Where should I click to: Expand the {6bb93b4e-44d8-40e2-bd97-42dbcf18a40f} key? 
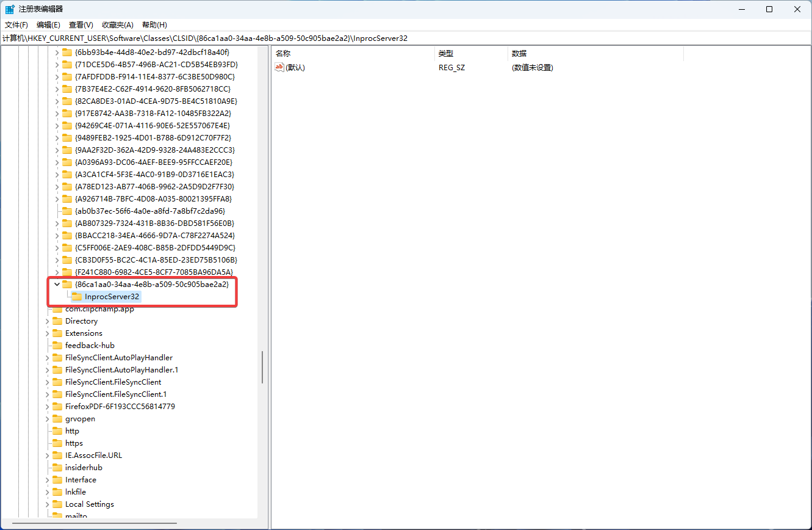pyautogui.click(x=57, y=53)
